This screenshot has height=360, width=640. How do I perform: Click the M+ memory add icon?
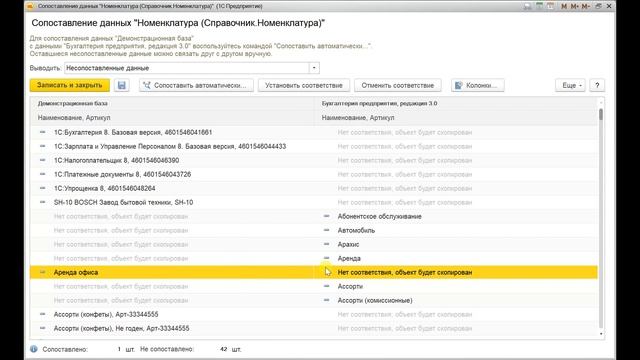(x=575, y=6)
